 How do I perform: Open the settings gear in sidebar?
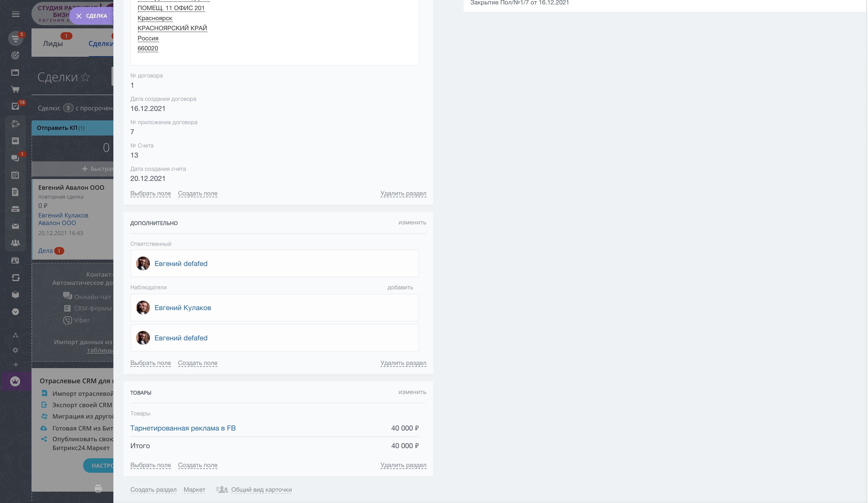(x=15, y=350)
